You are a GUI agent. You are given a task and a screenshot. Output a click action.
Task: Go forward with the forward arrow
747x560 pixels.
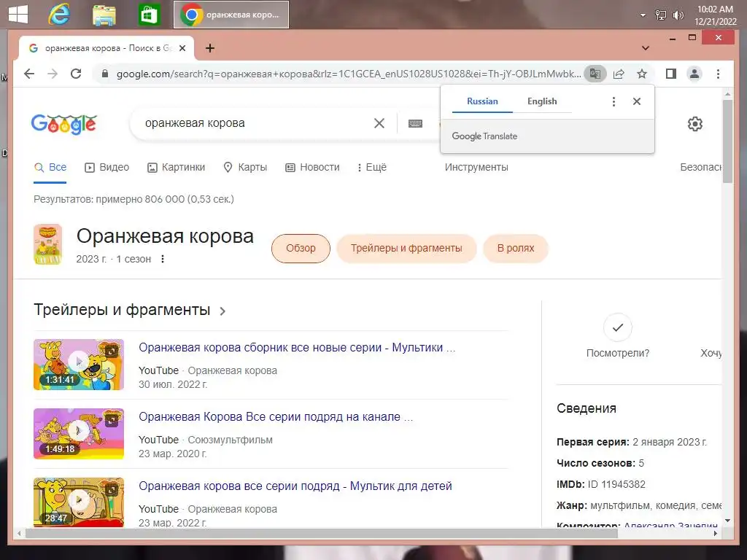53,74
